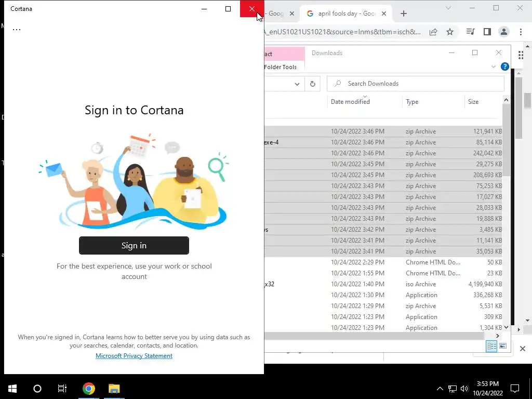This screenshot has width=532, height=399.
Task: Select the 5,531 KB zip archive
Action: coord(383,305)
